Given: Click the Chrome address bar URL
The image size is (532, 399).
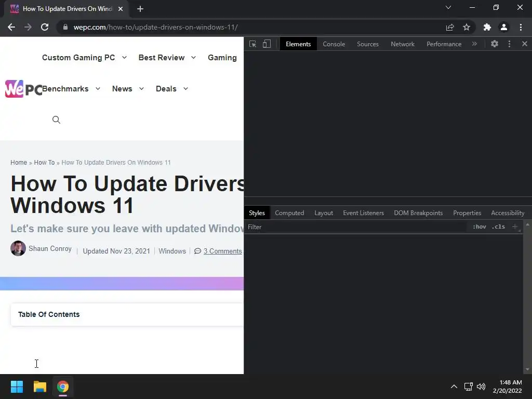Looking at the screenshot, I should (x=155, y=27).
